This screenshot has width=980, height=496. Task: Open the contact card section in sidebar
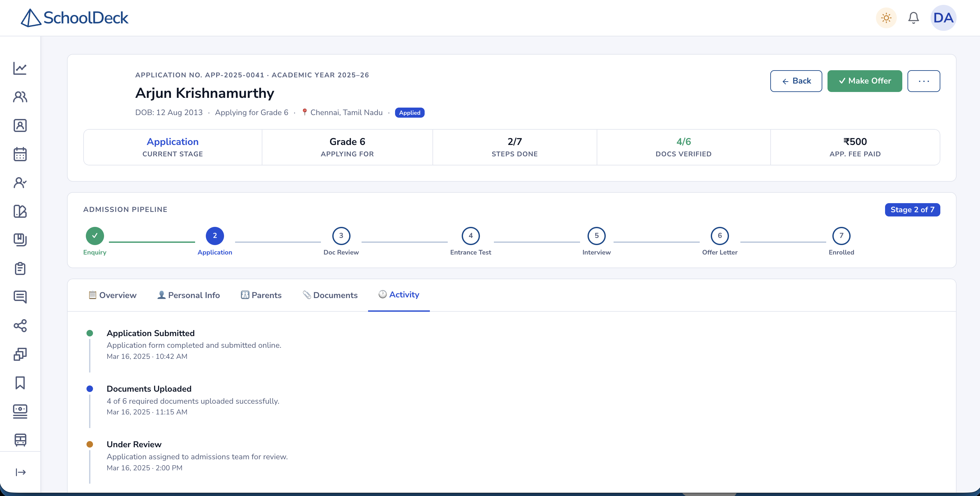(20, 125)
